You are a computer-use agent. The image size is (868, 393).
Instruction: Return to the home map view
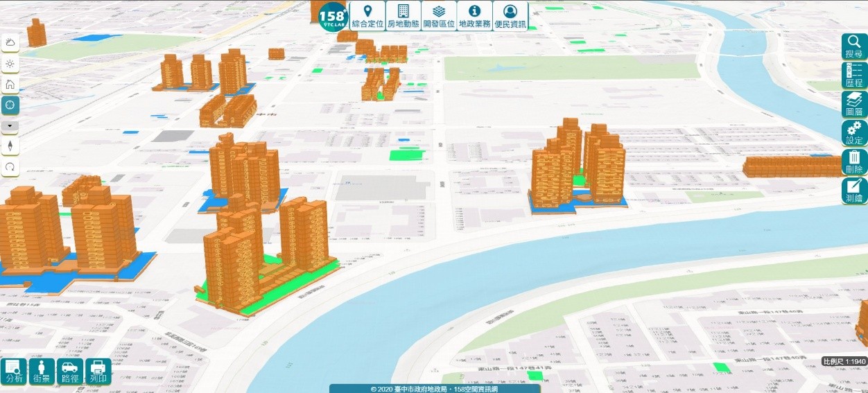(x=10, y=85)
